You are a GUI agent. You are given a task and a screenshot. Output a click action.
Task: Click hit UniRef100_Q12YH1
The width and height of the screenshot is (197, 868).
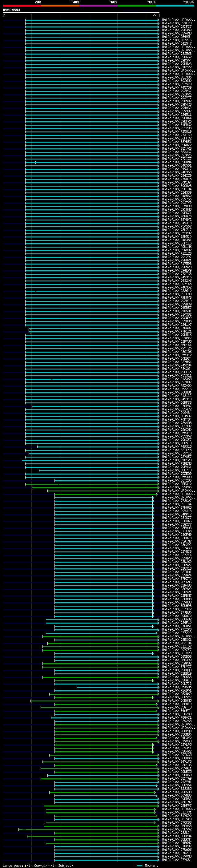[x=177, y=782]
